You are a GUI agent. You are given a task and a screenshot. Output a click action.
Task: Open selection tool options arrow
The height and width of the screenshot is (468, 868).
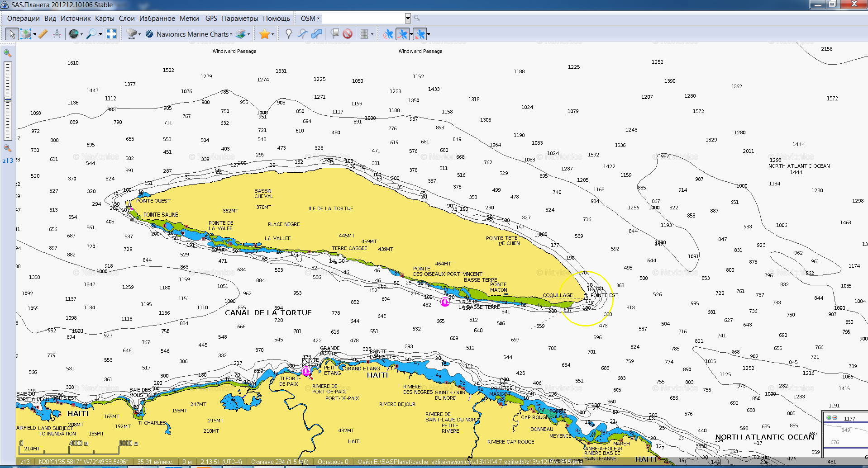(34, 34)
